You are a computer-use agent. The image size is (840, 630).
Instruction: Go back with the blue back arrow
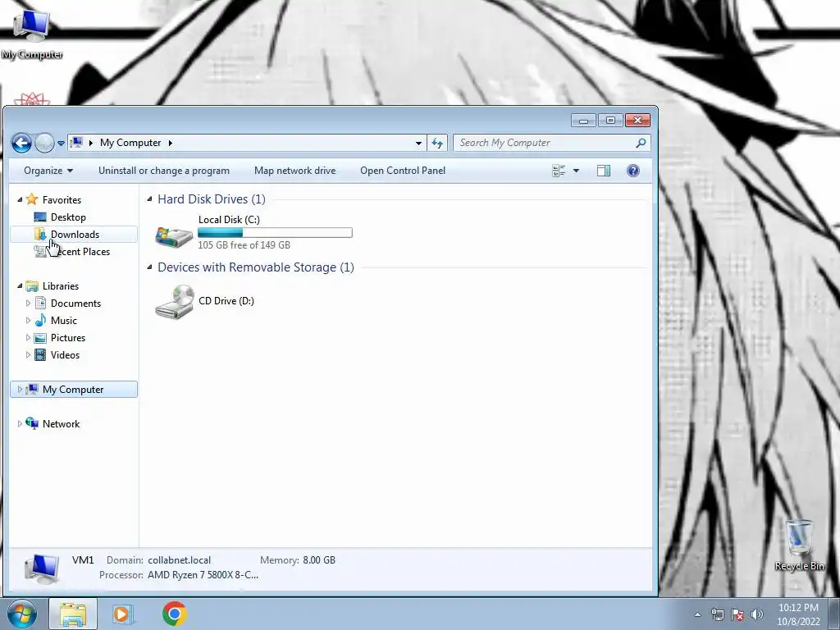pyautogui.click(x=21, y=143)
